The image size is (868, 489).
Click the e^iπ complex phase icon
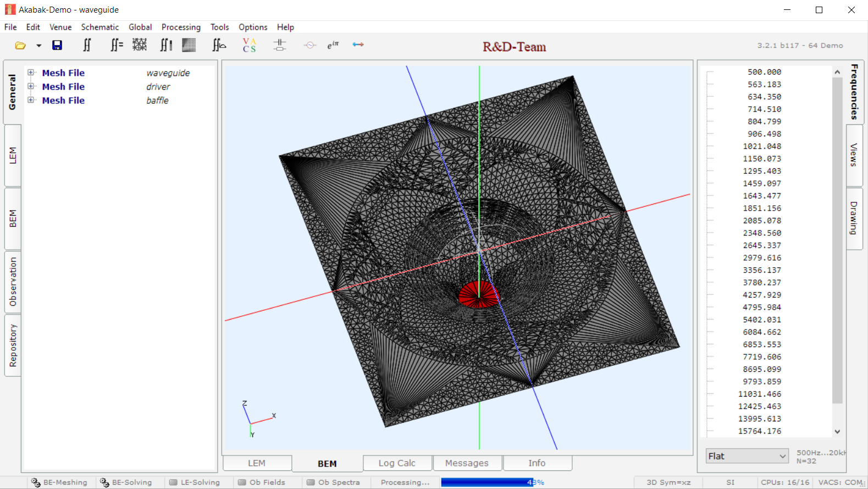(333, 45)
